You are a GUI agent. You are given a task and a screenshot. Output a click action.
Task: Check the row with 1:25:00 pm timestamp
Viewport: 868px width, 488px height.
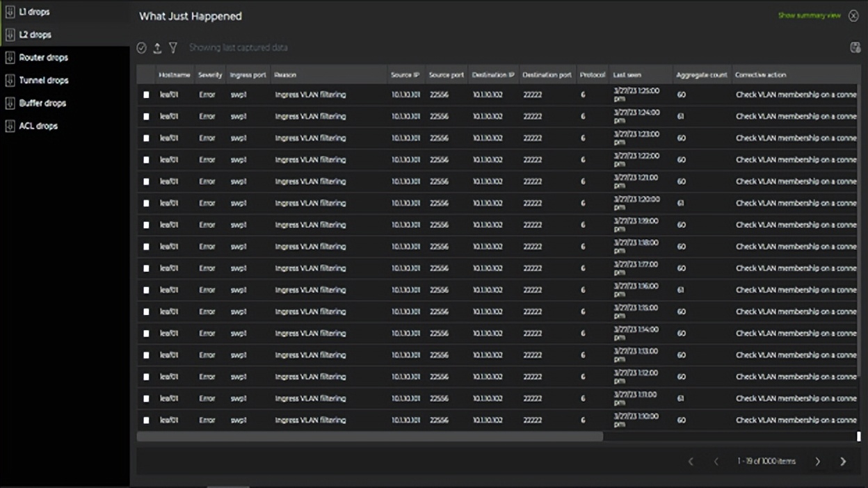[146, 95]
